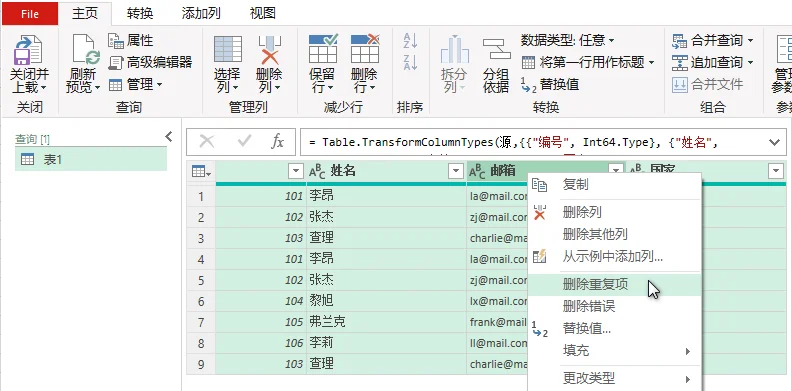Click the 删除行 icon

point(365,49)
